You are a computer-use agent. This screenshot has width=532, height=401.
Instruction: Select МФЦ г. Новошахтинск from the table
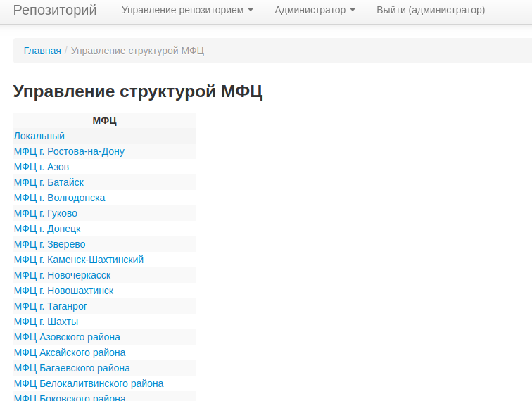pyautogui.click(x=63, y=291)
